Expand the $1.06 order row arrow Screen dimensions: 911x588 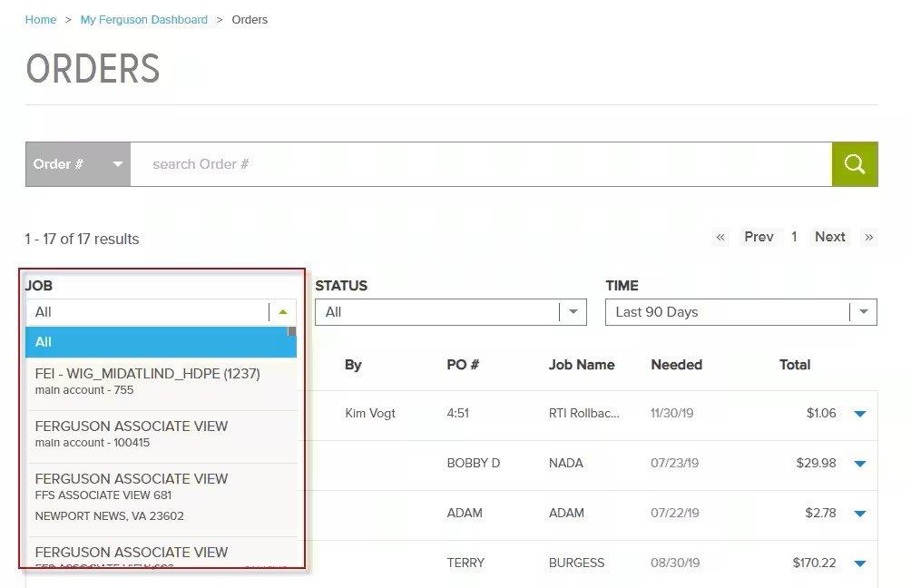860,414
